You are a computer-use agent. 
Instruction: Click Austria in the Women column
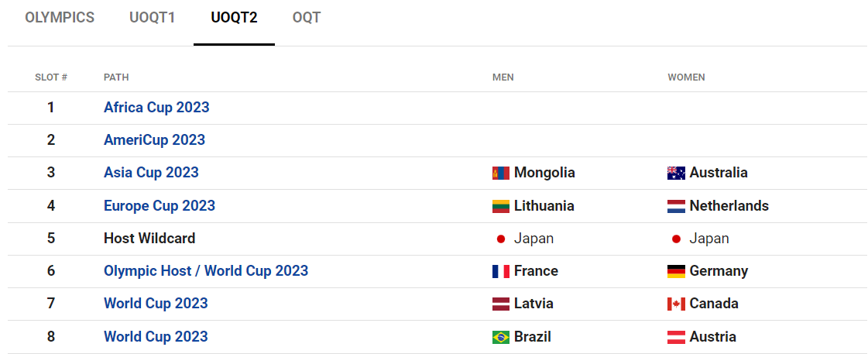tap(713, 336)
